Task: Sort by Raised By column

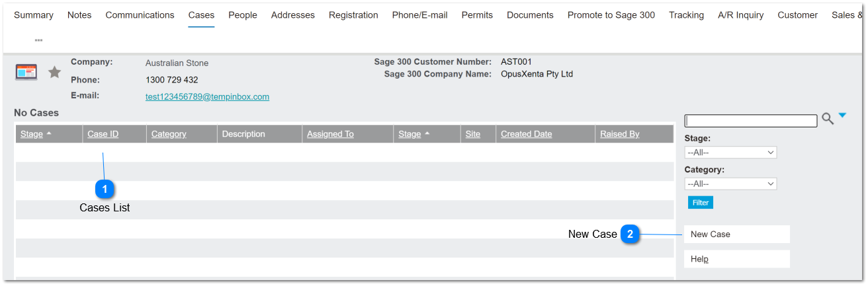Action: point(620,134)
